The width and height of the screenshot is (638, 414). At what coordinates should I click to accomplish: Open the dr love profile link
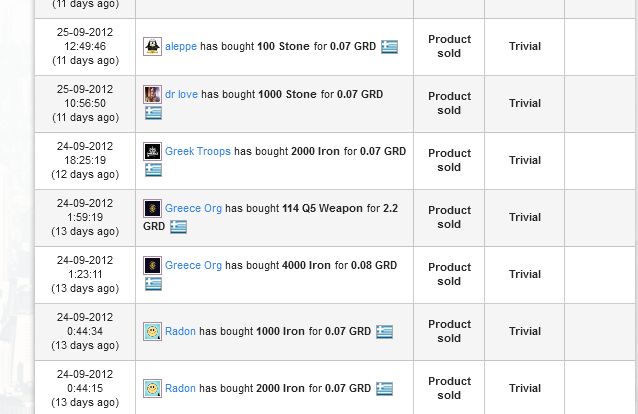182,95
